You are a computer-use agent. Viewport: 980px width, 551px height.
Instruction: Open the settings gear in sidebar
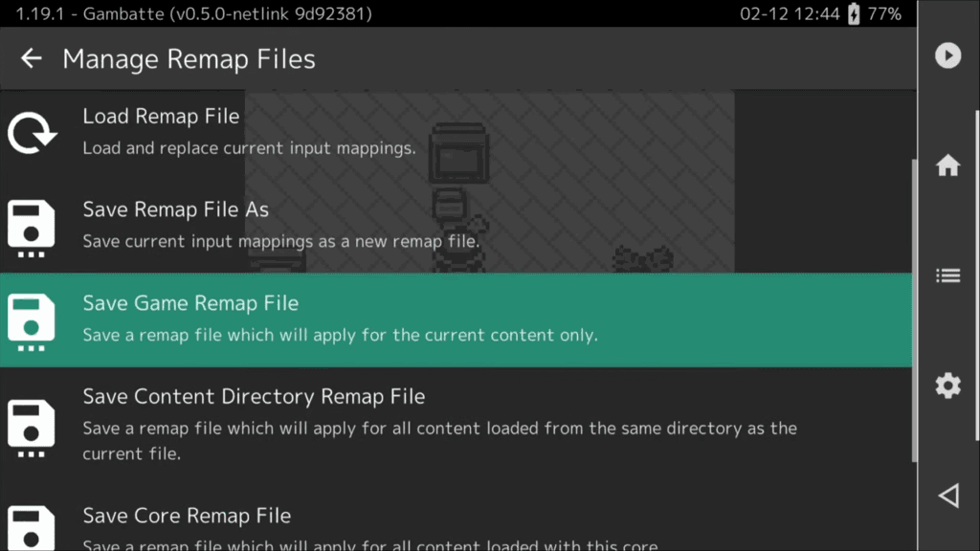947,386
